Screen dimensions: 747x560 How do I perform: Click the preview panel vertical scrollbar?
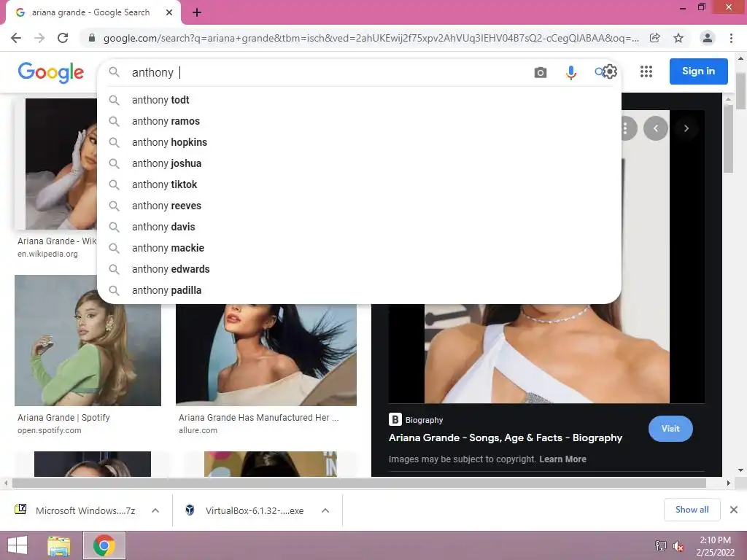tap(728, 138)
